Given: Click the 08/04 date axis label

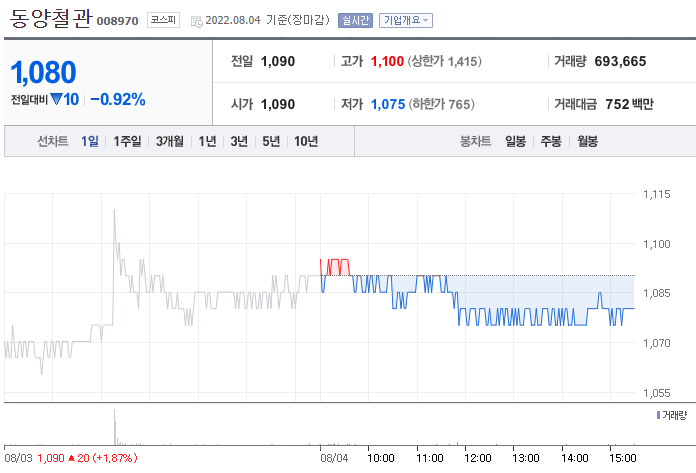Looking at the screenshot, I should point(334,458).
